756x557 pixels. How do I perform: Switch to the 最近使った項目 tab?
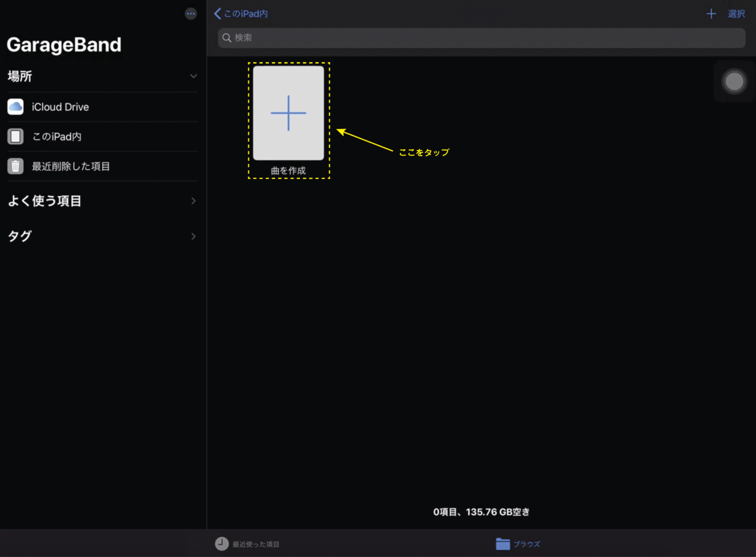coord(247,544)
